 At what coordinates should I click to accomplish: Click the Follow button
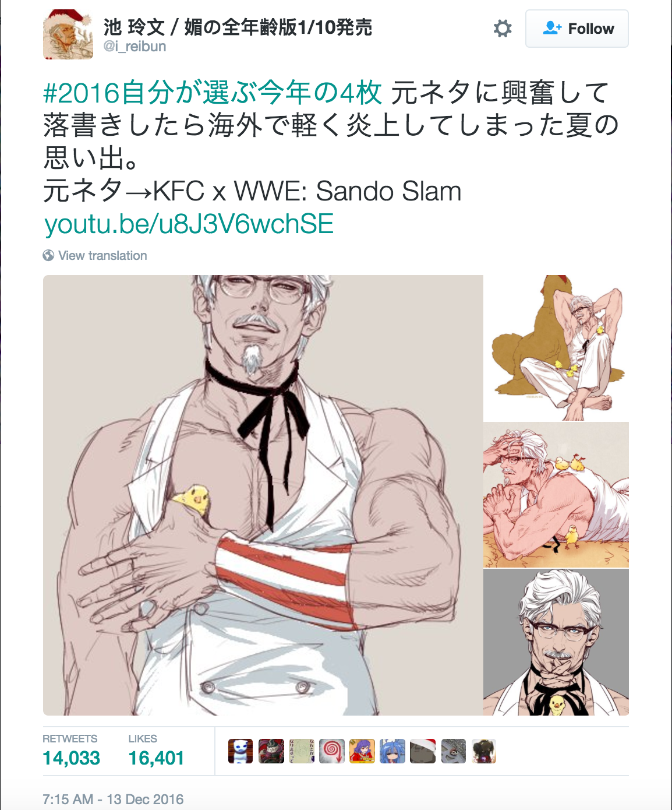pyautogui.click(x=577, y=29)
